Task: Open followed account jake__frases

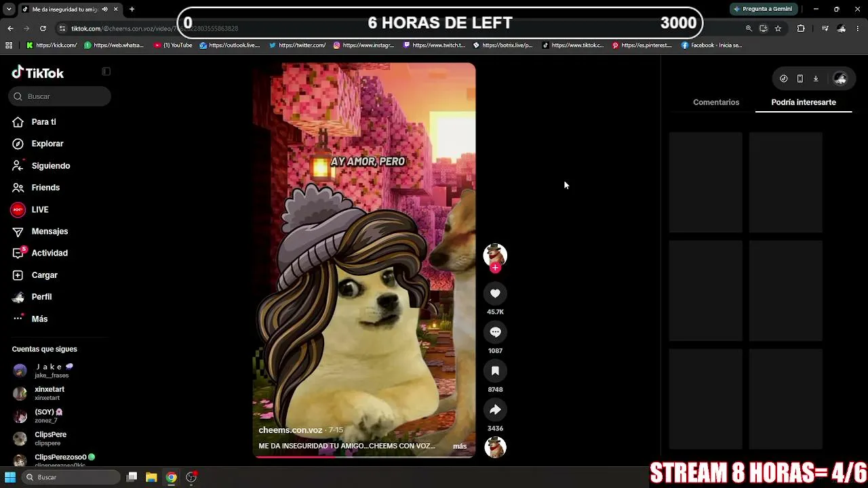Action: click(44, 371)
